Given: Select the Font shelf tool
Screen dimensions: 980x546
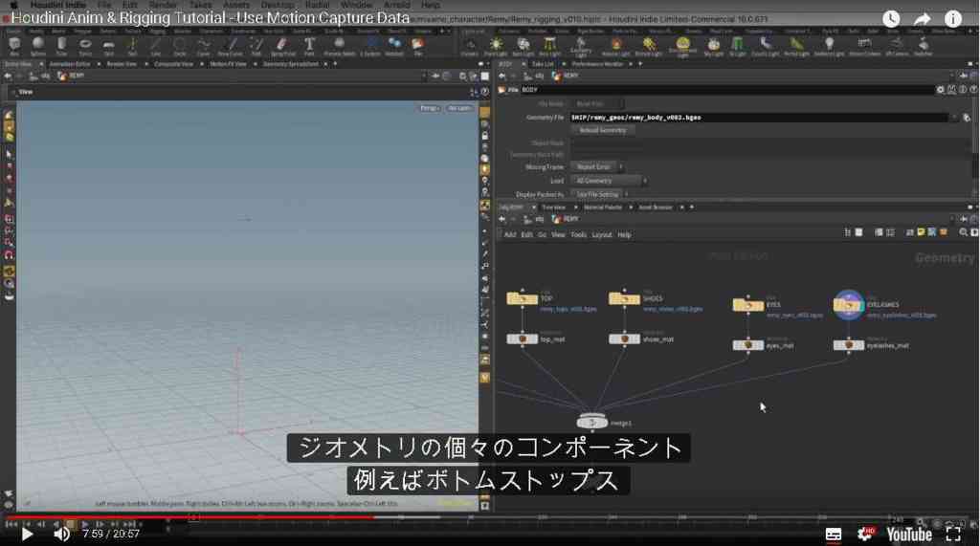Looking at the screenshot, I should tap(309, 45).
